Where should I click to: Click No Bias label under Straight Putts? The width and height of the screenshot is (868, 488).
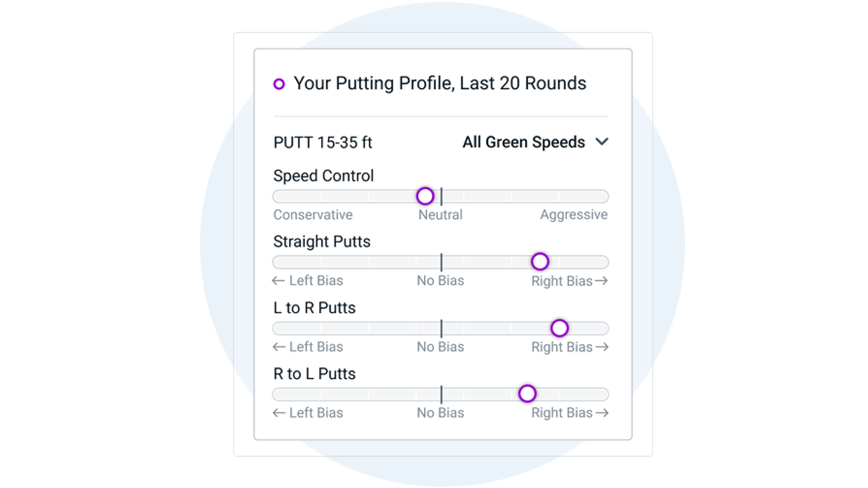(x=440, y=281)
